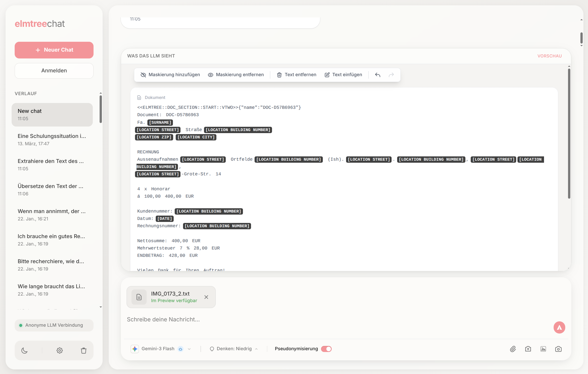The height and width of the screenshot is (374, 588).
Task: Open the add-to-library camera-plus icon
Action: (x=528, y=349)
